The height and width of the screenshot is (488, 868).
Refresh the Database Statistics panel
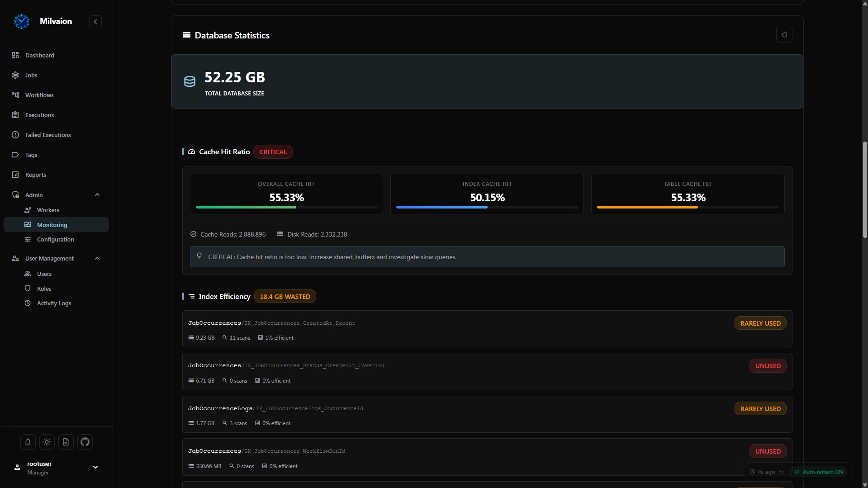tap(784, 35)
